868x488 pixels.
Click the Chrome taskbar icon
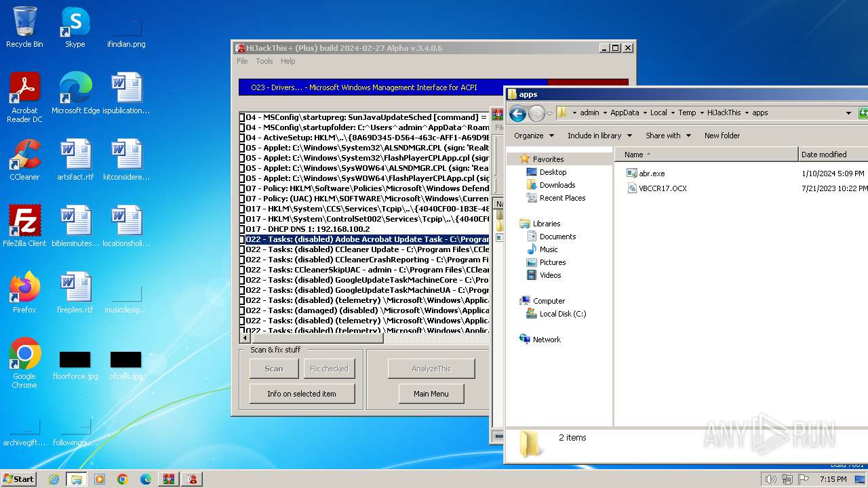[x=123, y=479]
